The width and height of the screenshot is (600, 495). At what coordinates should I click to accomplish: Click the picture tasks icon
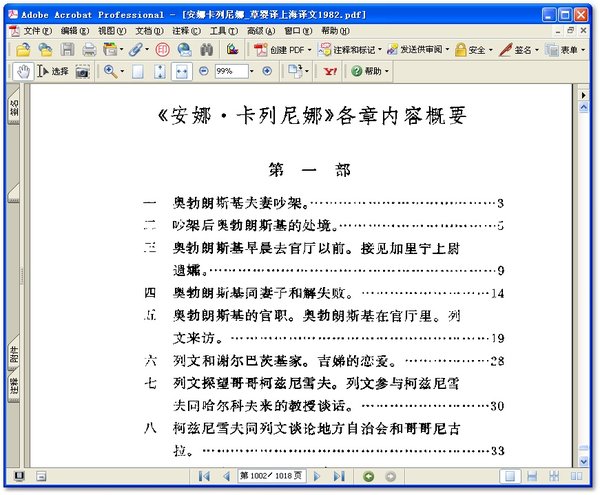point(232,49)
